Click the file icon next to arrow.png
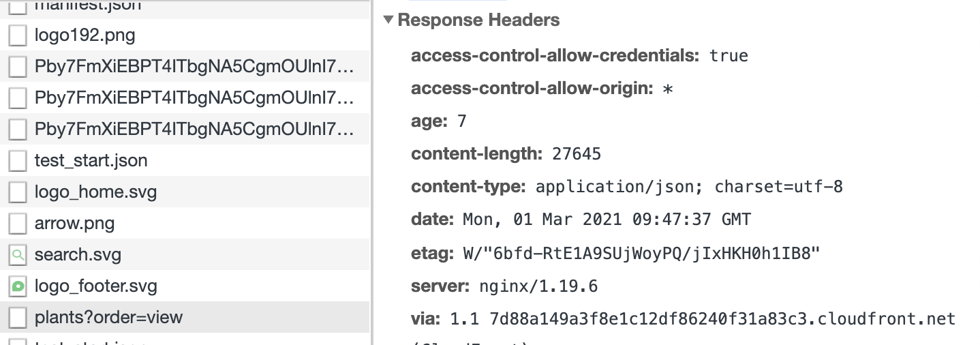 pyautogui.click(x=17, y=224)
